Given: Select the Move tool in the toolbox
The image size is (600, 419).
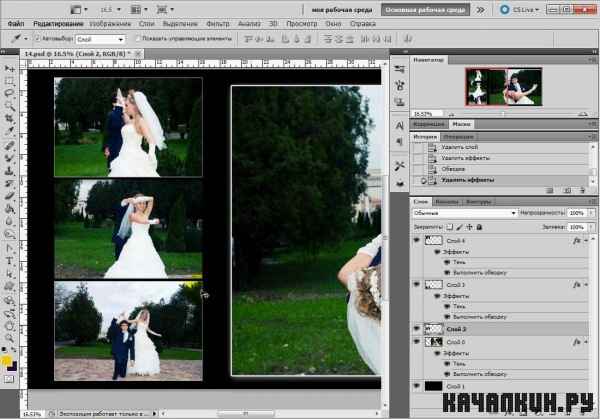Looking at the screenshot, I should pos(10,68).
